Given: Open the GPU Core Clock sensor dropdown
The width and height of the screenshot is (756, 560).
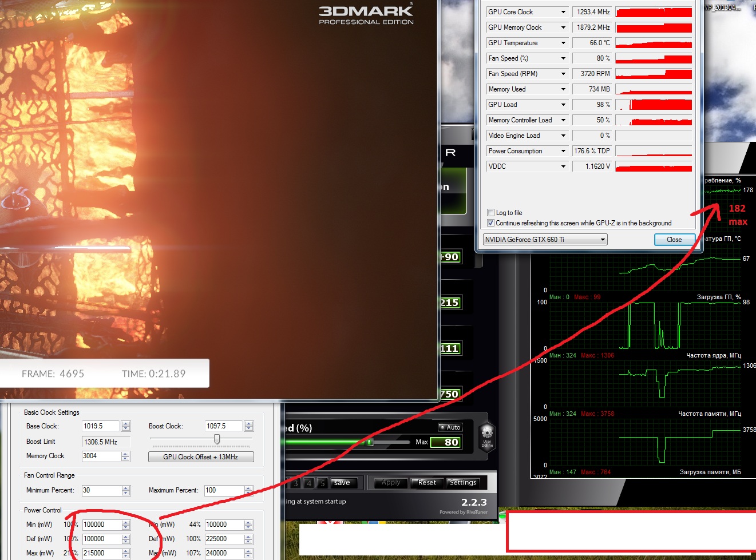Looking at the screenshot, I should [x=563, y=12].
